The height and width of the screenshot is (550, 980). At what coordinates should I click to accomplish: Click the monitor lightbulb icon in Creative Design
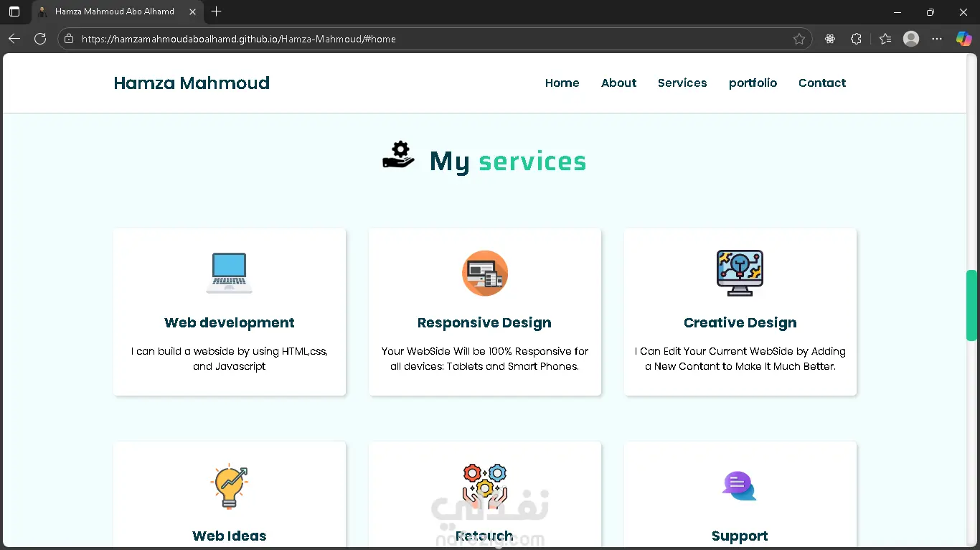point(740,273)
